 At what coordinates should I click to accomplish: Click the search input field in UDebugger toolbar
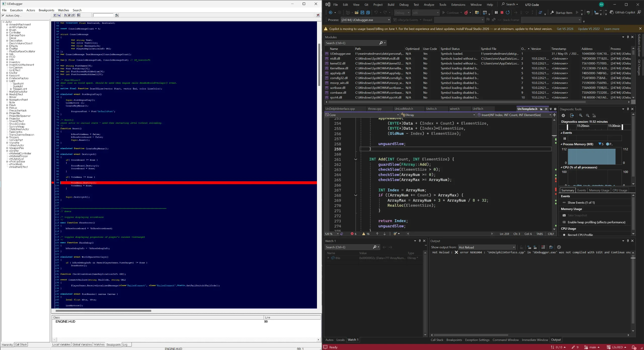click(103, 15)
